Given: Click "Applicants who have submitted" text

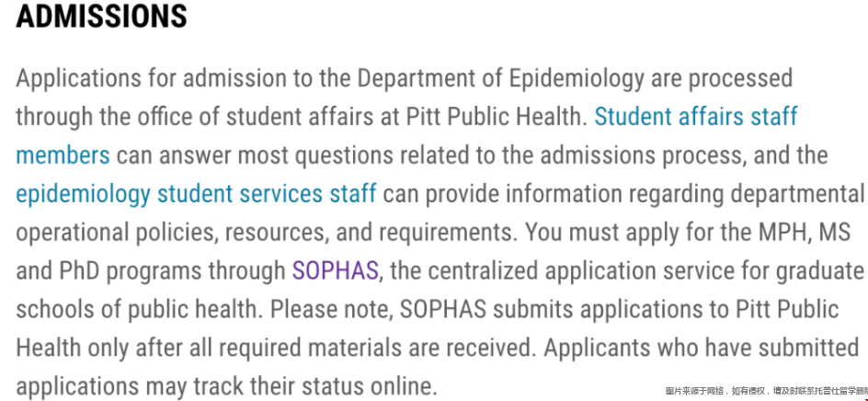Looking at the screenshot, I should point(702,349).
